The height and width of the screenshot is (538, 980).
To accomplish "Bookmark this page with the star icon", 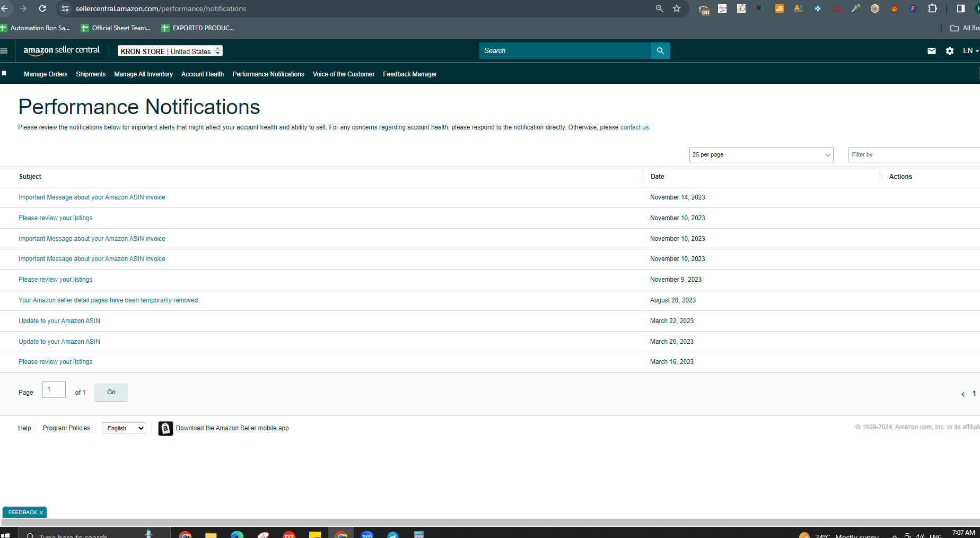I will click(x=677, y=8).
